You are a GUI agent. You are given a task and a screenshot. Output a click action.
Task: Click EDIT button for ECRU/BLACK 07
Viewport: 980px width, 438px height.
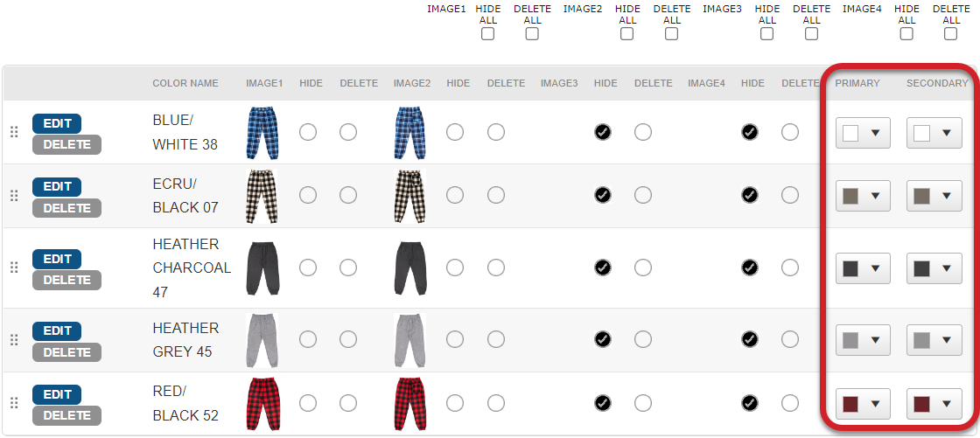(x=57, y=187)
